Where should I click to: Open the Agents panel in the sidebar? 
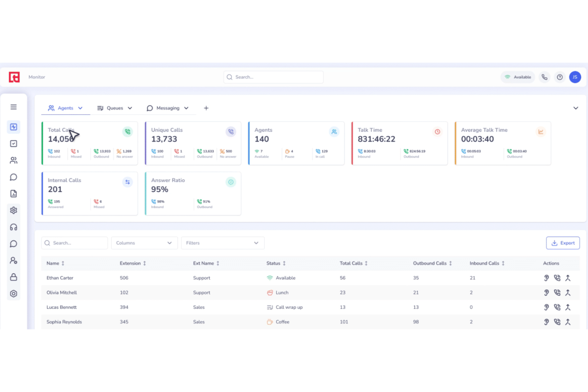[x=14, y=160]
